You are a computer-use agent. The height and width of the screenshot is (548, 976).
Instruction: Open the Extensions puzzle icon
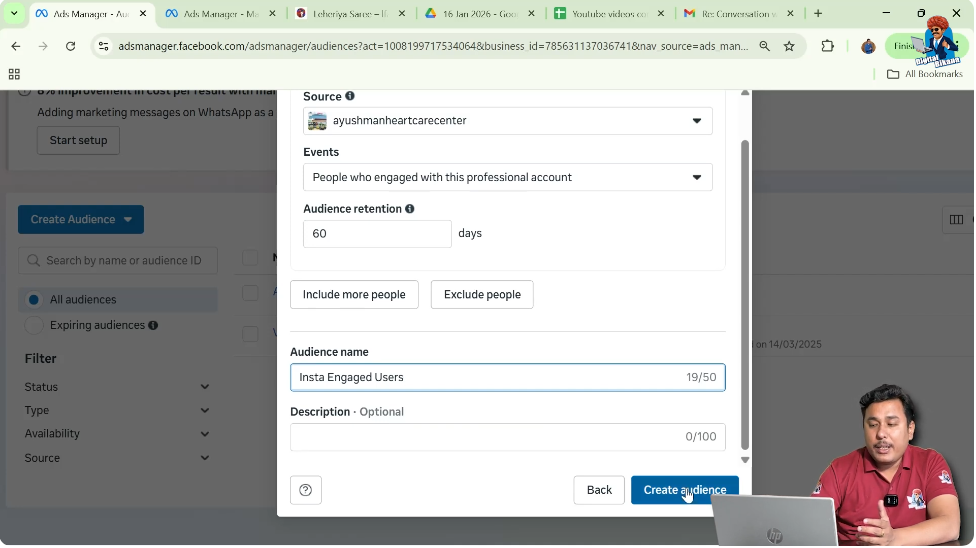coord(827,46)
